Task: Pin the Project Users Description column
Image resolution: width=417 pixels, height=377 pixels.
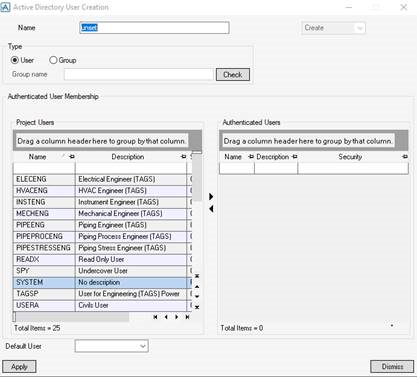Action: (x=183, y=157)
